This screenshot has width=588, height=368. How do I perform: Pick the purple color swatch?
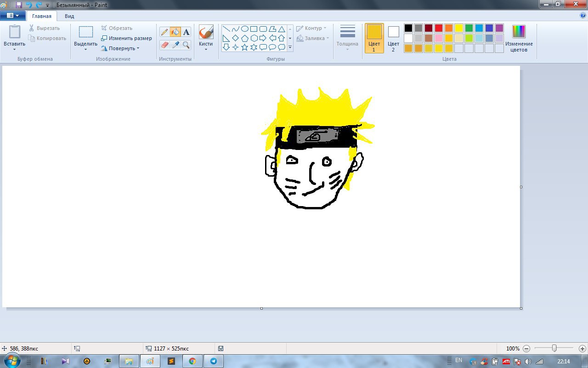click(x=499, y=28)
